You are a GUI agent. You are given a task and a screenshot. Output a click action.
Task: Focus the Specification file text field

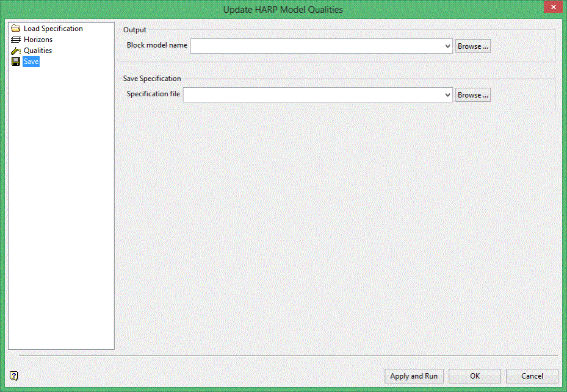pos(313,95)
